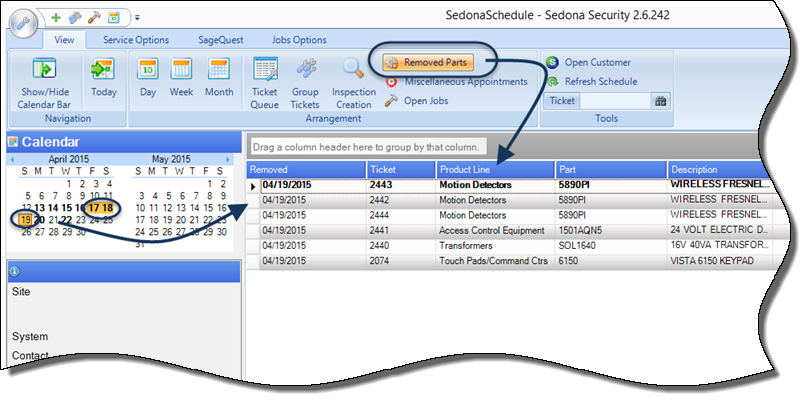807x402 pixels.
Task: Open Miscellaneous Appointments
Action: point(456,82)
